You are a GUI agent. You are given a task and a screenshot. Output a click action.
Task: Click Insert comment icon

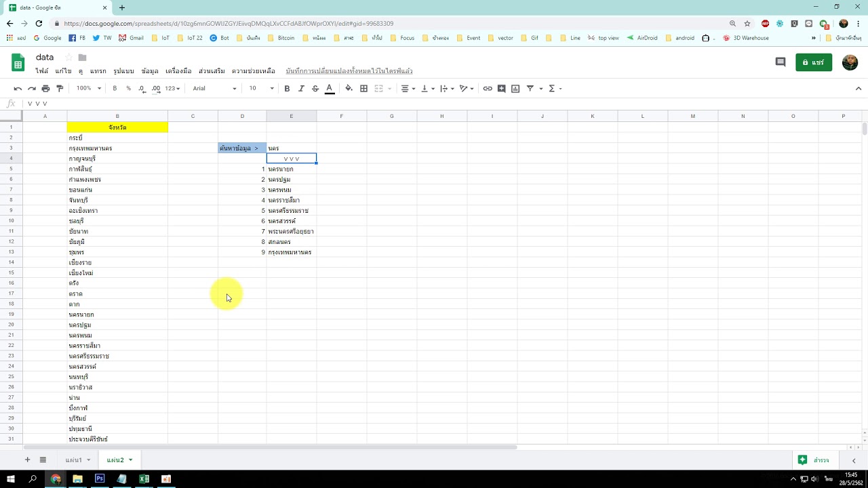[502, 88]
